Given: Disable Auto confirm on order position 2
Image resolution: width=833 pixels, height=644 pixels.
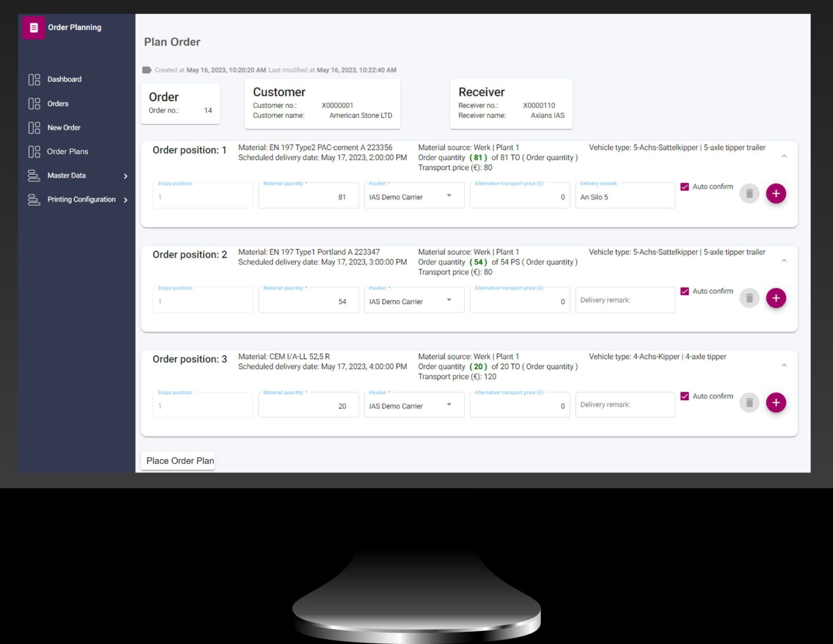Looking at the screenshot, I should pyautogui.click(x=685, y=291).
